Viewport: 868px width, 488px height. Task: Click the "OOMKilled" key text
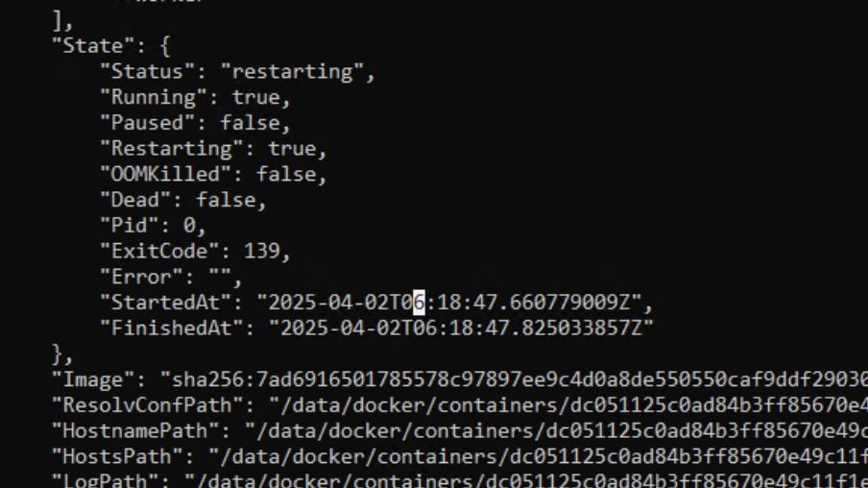[x=165, y=175]
